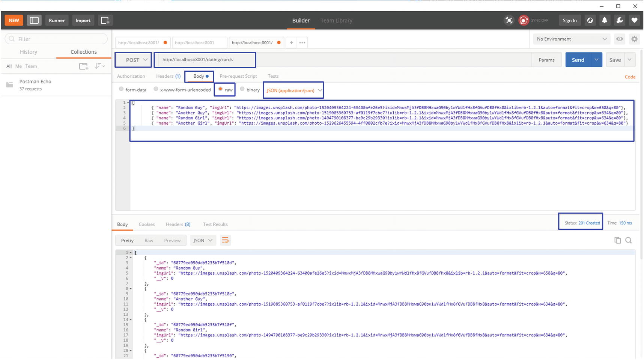Open new window icon in toolbar
The image size is (644, 360).
(105, 20)
